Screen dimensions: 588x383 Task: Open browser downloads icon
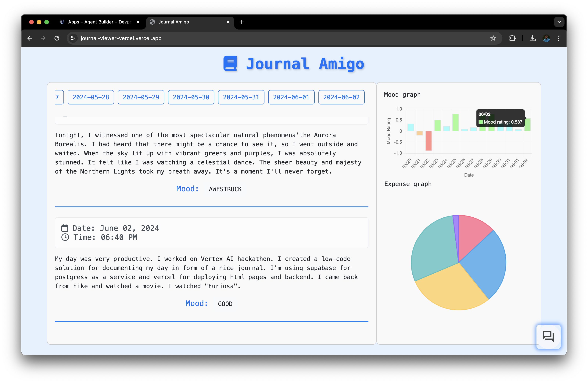[532, 38]
